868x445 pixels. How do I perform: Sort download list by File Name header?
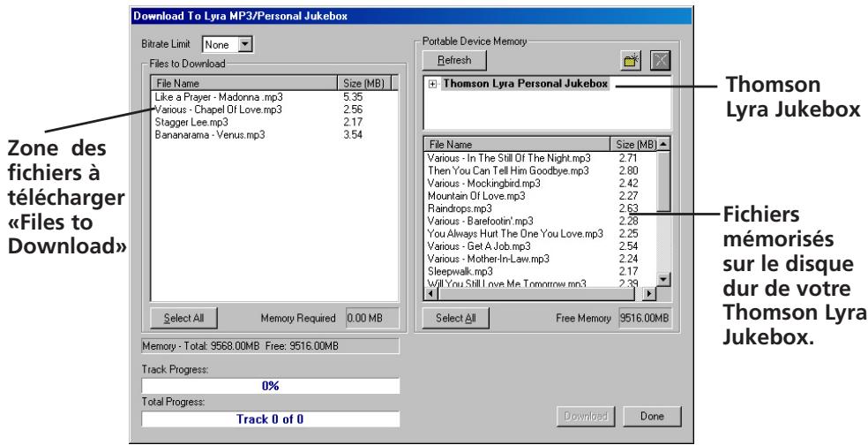pos(244,84)
